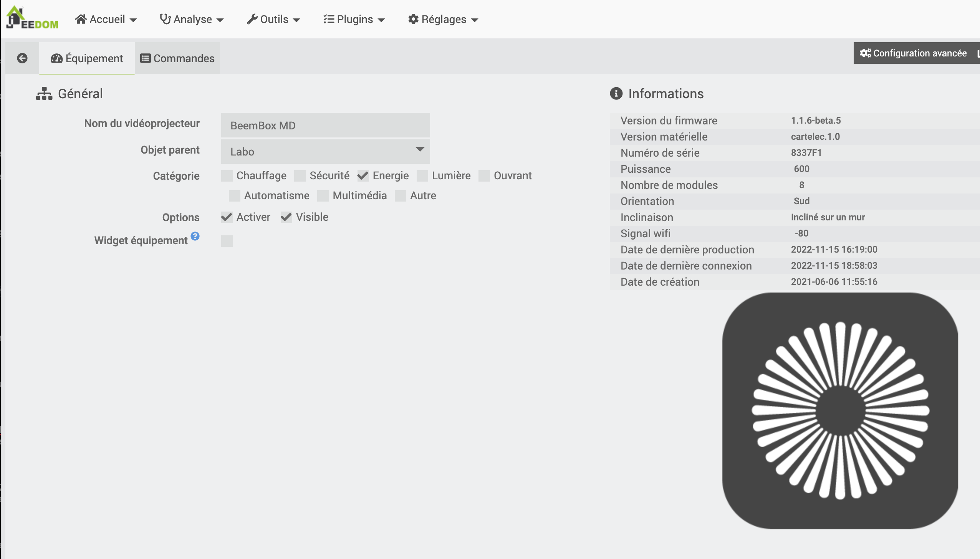Switch to the Équipement tab
Image resolution: width=980 pixels, height=559 pixels.
pos(87,58)
